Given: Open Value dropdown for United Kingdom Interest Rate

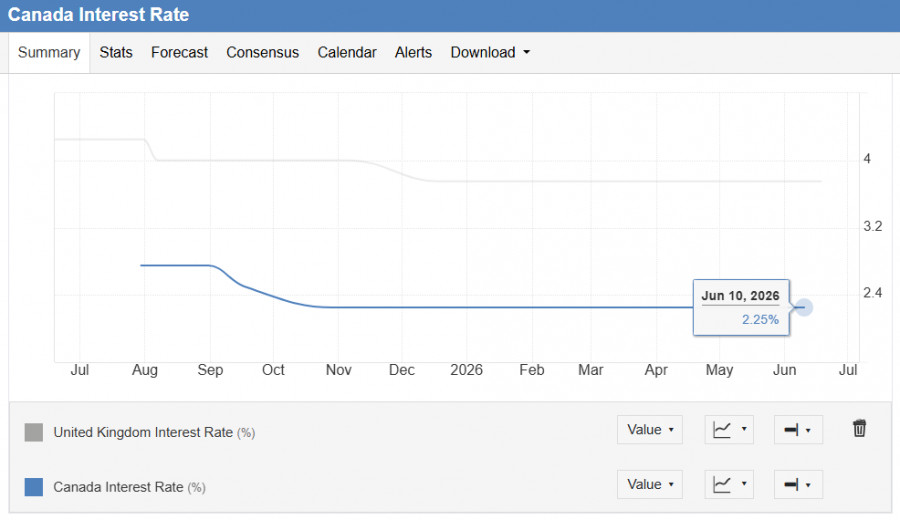Looking at the screenshot, I should coord(650,430).
